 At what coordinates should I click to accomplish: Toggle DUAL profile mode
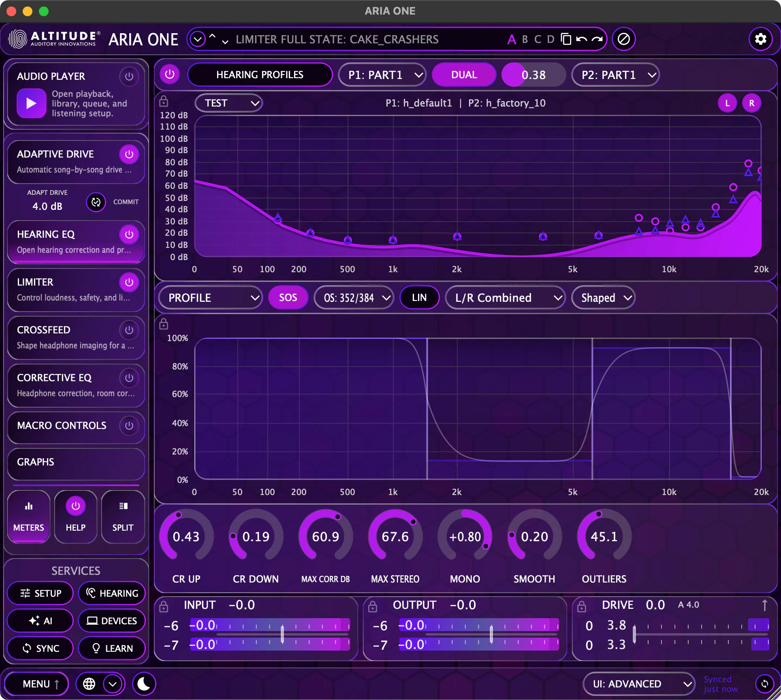(464, 75)
